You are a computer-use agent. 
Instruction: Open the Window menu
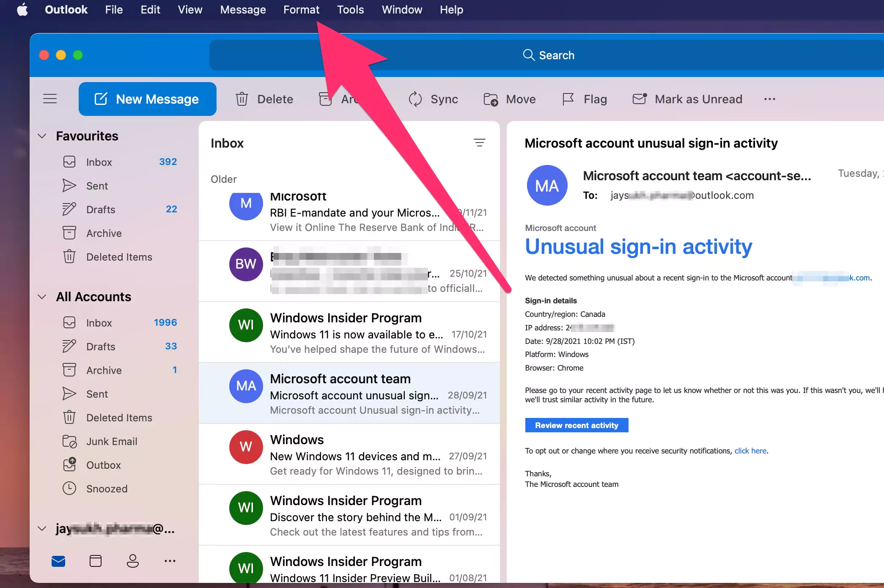[x=402, y=9]
